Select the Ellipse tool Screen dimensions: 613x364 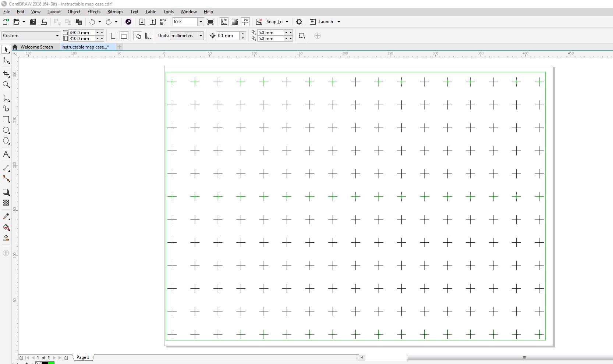pos(6,130)
